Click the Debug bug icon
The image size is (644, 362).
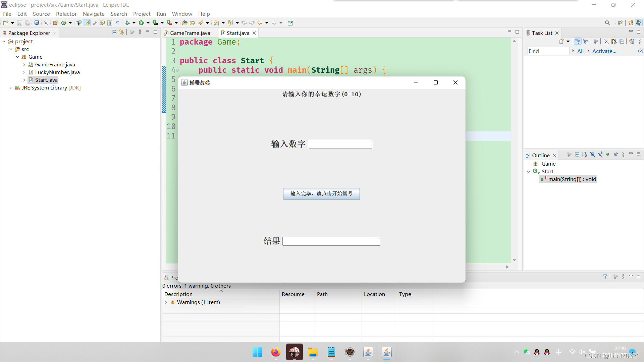[x=127, y=23]
